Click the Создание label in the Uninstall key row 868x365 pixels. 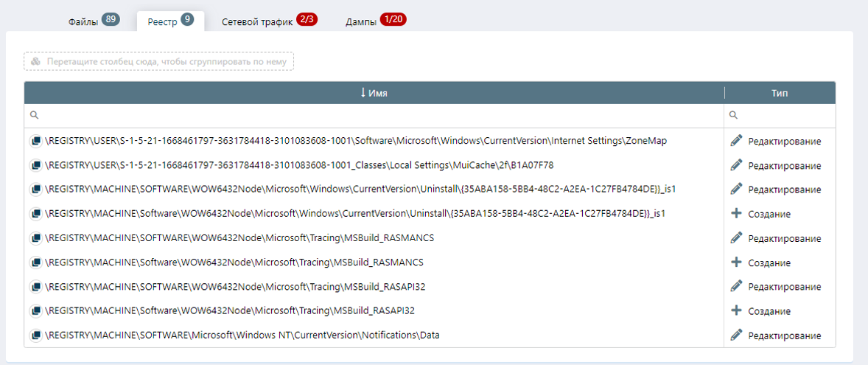tap(769, 215)
